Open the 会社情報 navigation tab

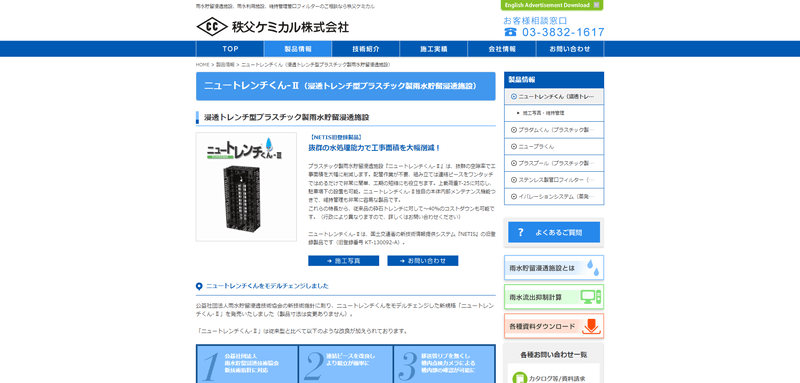(x=502, y=49)
